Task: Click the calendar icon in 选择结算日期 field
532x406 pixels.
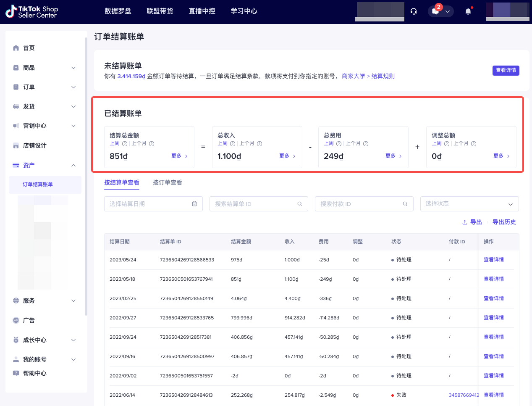Action: [194, 203]
